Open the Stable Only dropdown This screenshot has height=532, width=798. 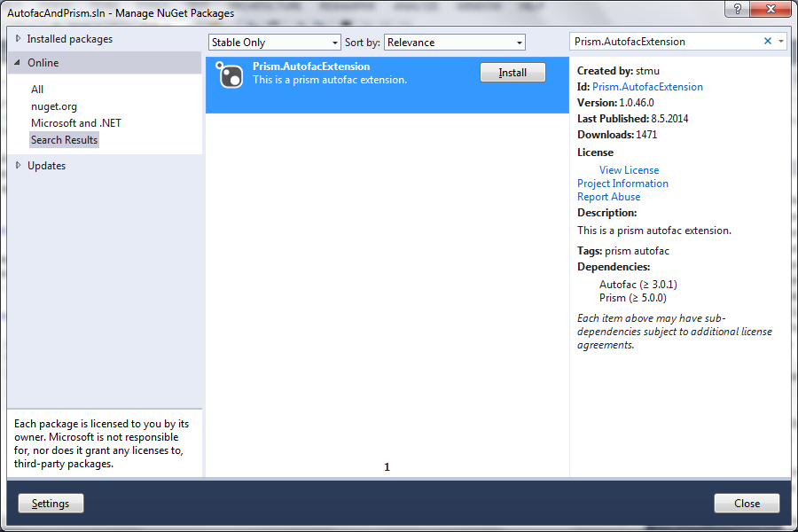[274, 43]
